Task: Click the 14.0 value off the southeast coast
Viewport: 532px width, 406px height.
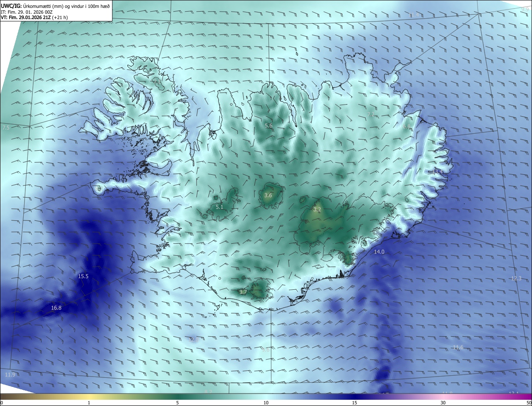Action: (x=379, y=252)
